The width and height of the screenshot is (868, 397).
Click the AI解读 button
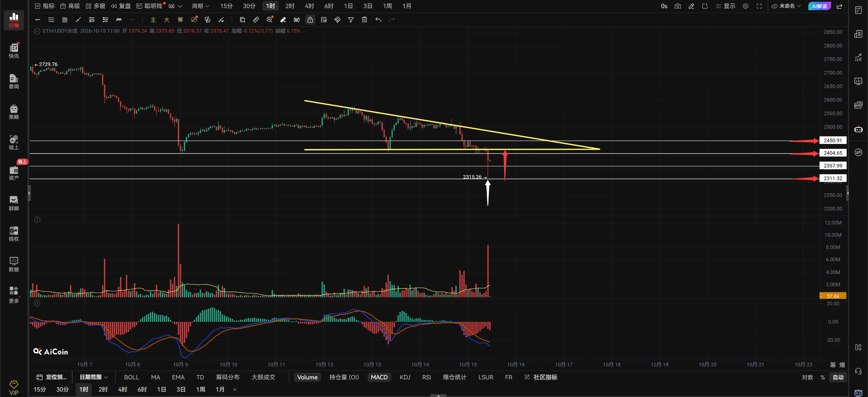819,6
